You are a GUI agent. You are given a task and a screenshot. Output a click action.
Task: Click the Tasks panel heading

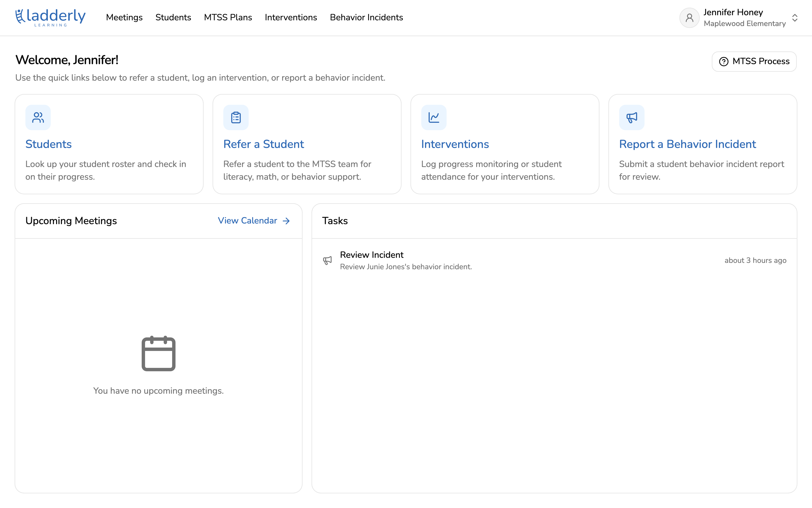[335, 221]
